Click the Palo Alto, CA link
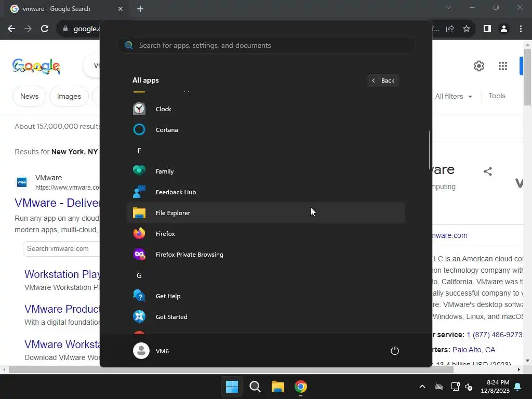 tap(474, 350)
